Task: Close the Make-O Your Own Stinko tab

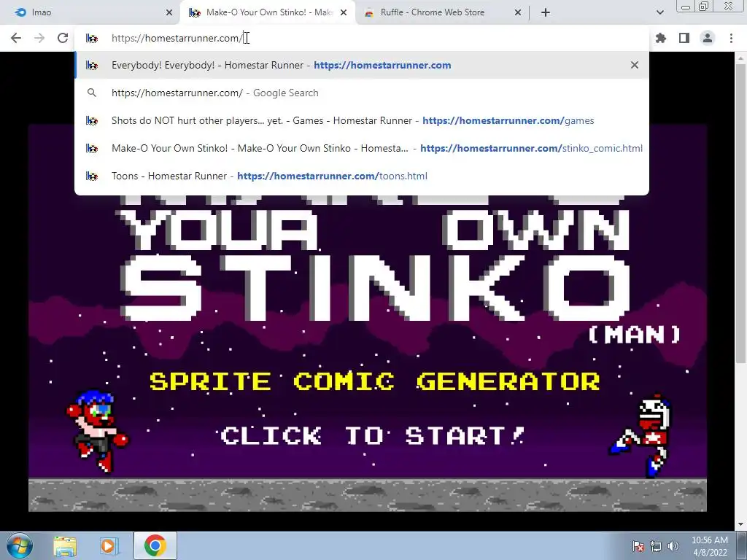Action: 344,12
